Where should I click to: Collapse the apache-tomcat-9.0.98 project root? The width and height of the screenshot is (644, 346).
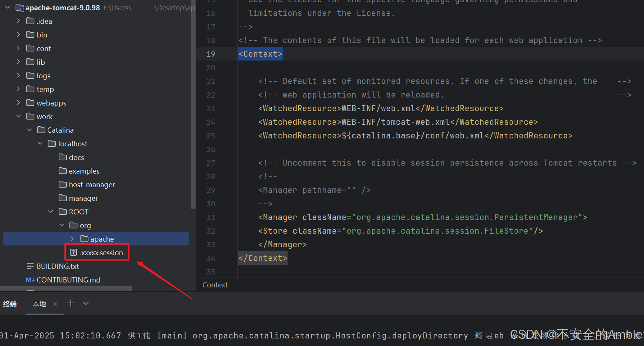(8, 7)
